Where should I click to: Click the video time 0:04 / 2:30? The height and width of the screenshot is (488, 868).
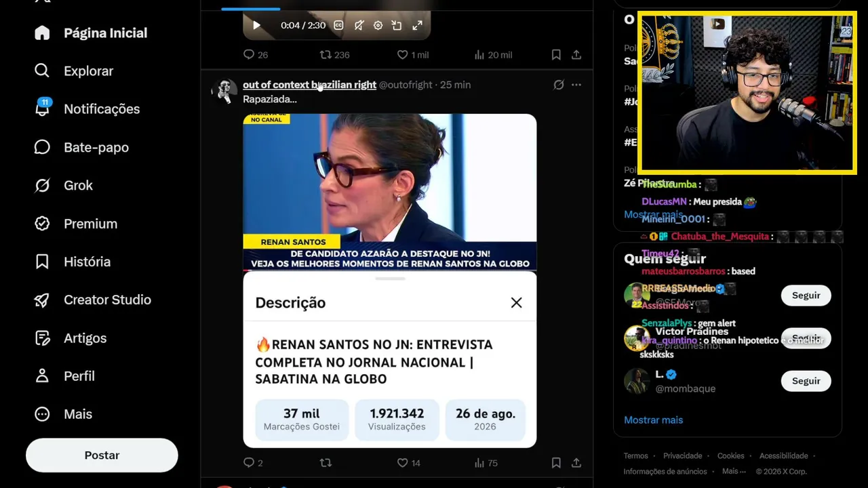(303, 25)
